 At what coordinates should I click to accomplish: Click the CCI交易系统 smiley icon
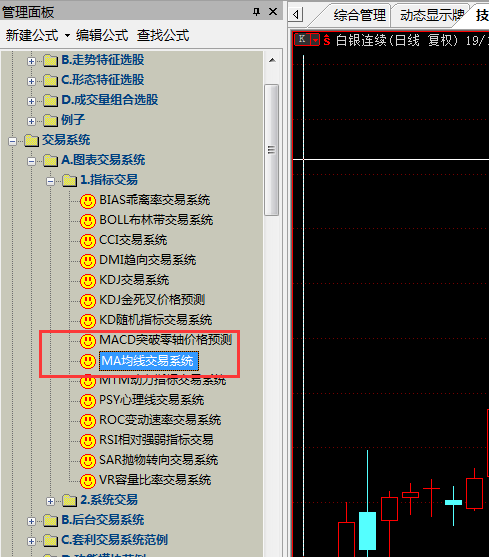pos(88,241)
